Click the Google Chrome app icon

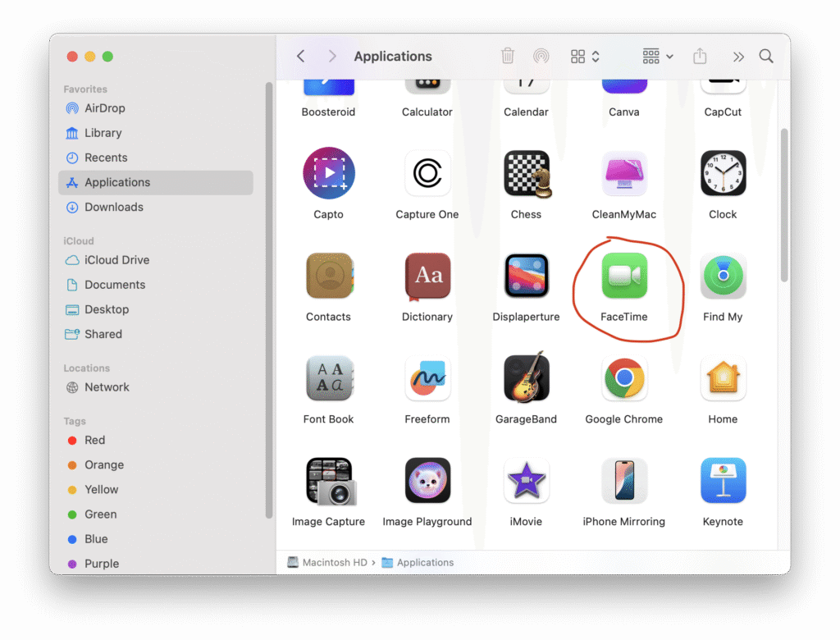pos(624,378)
